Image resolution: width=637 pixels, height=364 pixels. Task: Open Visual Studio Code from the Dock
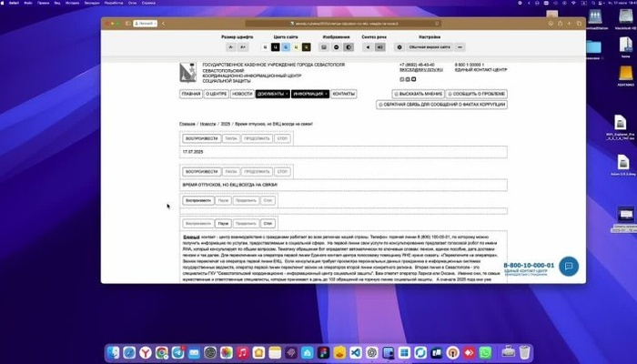click(356, 352)
